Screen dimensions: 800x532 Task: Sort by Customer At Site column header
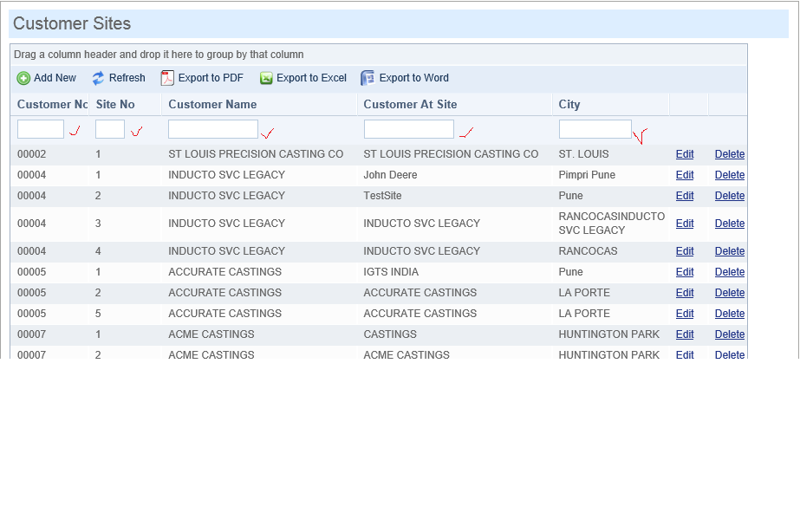[x=410, y=105]
